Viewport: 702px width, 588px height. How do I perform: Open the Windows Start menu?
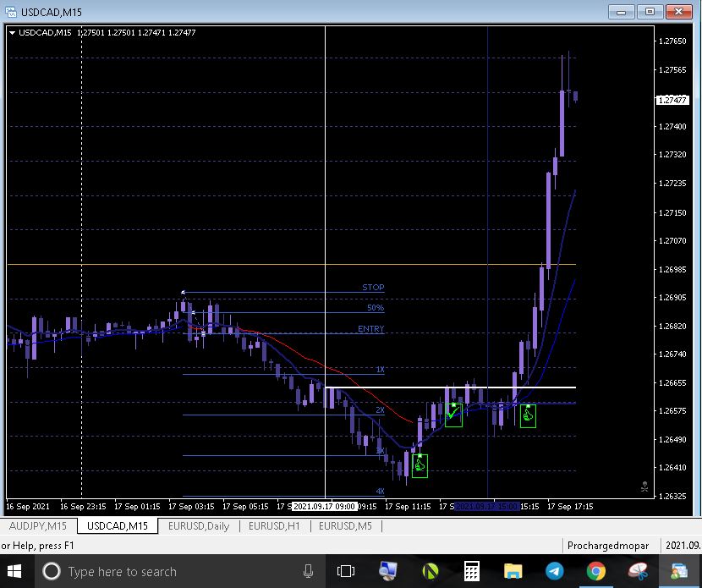tap(14, 571)
